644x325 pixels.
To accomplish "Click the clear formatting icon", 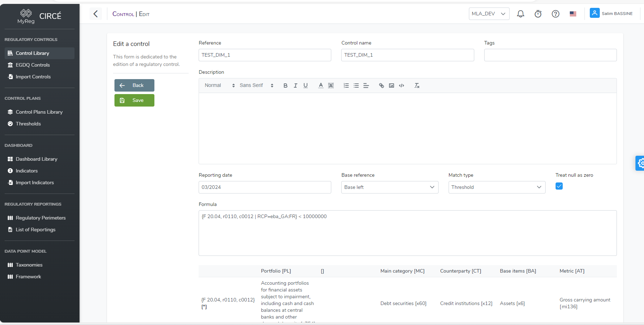I will (416, 86).
